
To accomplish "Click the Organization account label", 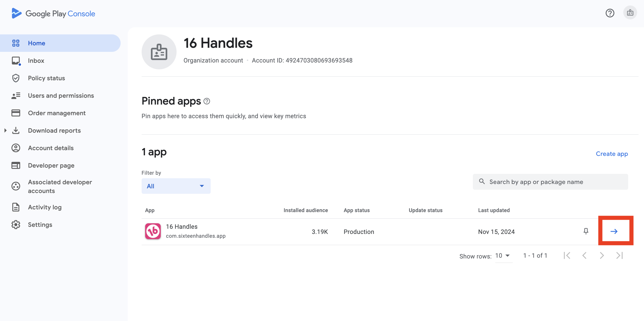I will [x=213, y=60].
